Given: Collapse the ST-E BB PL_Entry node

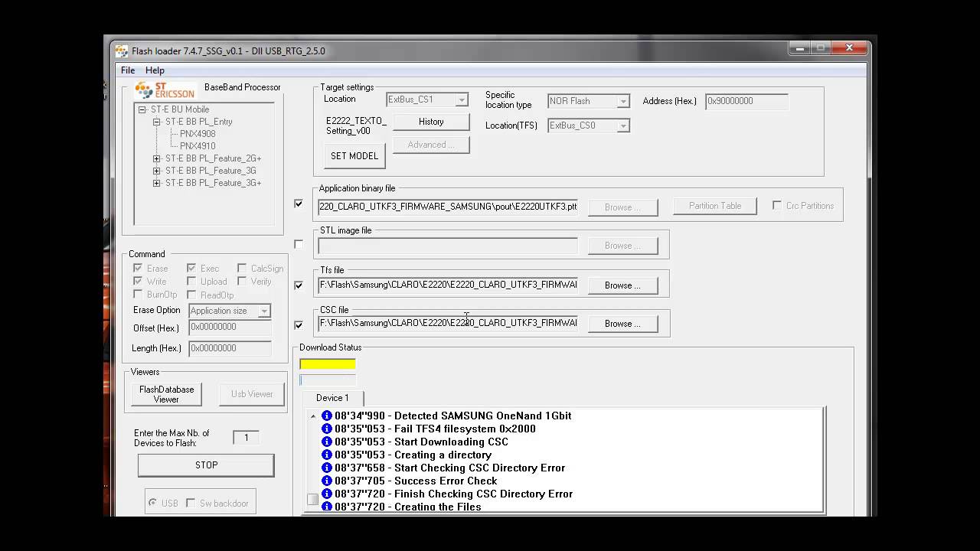Looking at the screenshot, I should 157,122.
